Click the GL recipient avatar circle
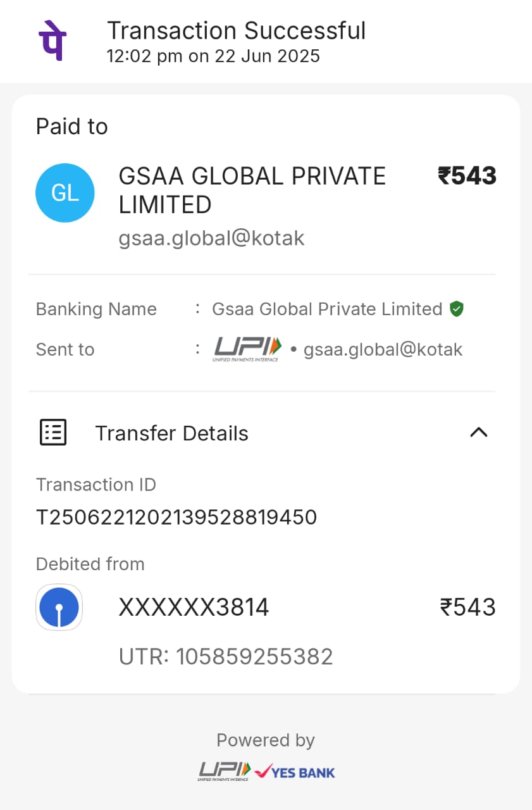Viewport: 532px width, 810px height. [65, 193]
